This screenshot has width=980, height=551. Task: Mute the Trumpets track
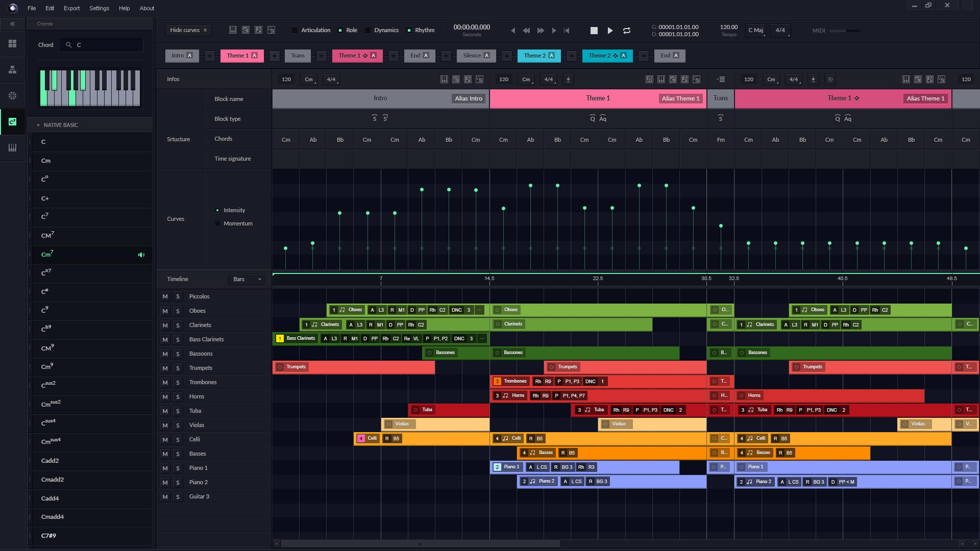165,368
